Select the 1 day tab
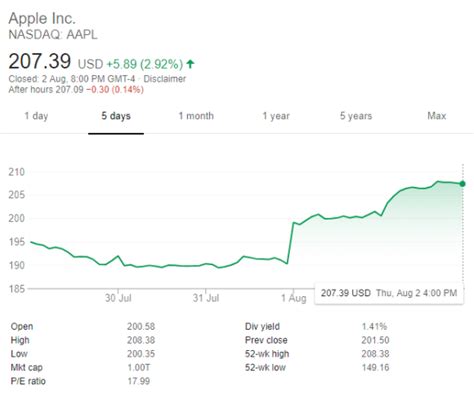474x395 pixels. pos(36,116)
